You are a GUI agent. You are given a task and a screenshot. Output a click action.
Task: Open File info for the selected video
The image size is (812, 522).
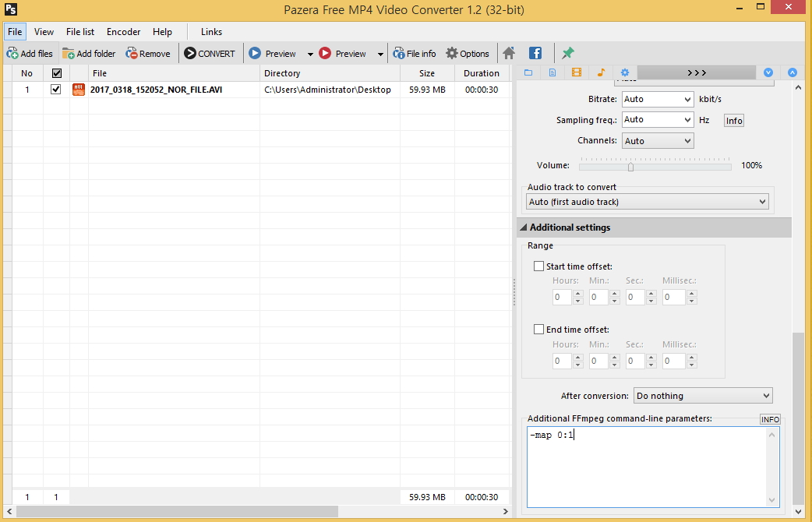coord(415,54)
